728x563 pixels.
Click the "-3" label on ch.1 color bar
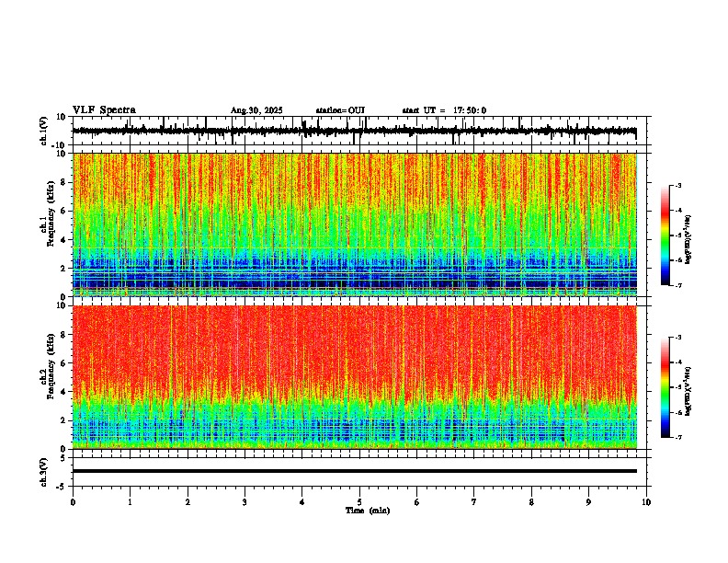click(x=677, y=185)
